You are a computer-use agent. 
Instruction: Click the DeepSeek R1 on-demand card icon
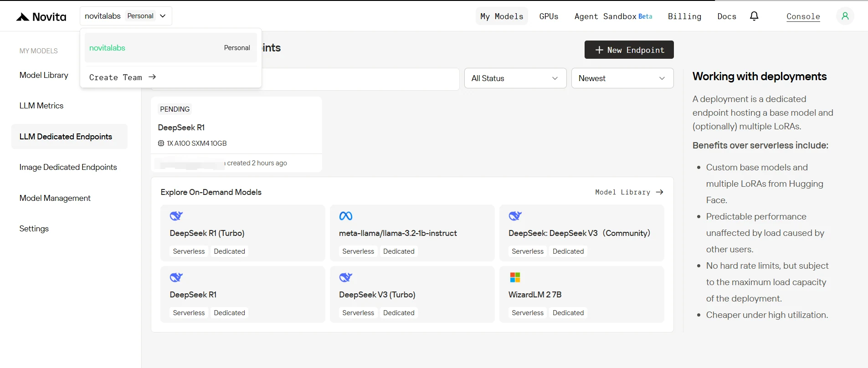(176, 277)
